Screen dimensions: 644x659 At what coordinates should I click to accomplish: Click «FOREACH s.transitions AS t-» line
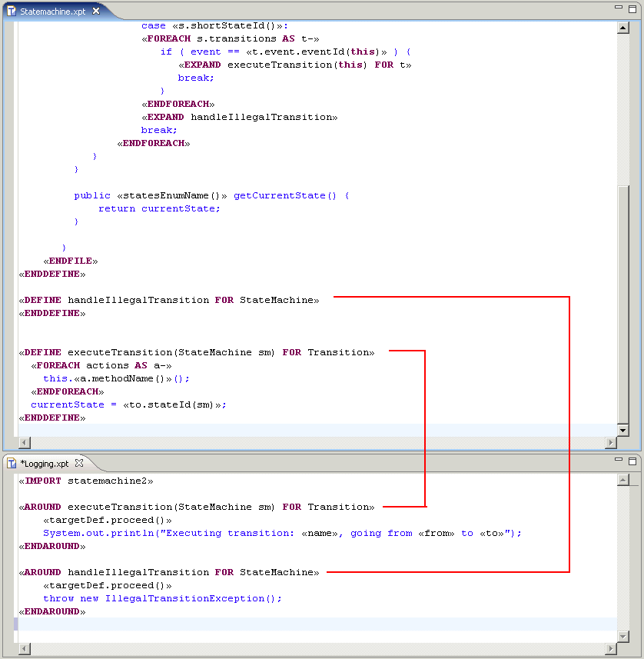click(x=231, y=38)
